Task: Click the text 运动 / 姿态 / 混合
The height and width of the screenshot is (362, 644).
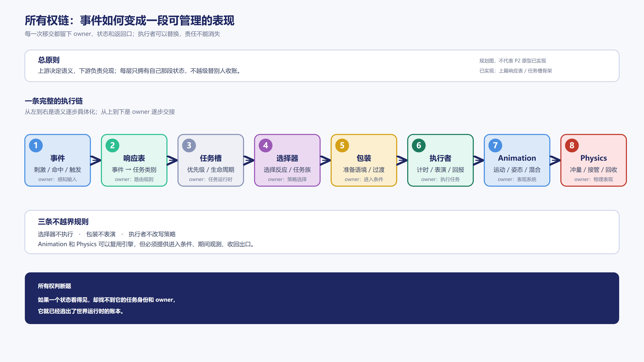Action: tap(517, 170)
